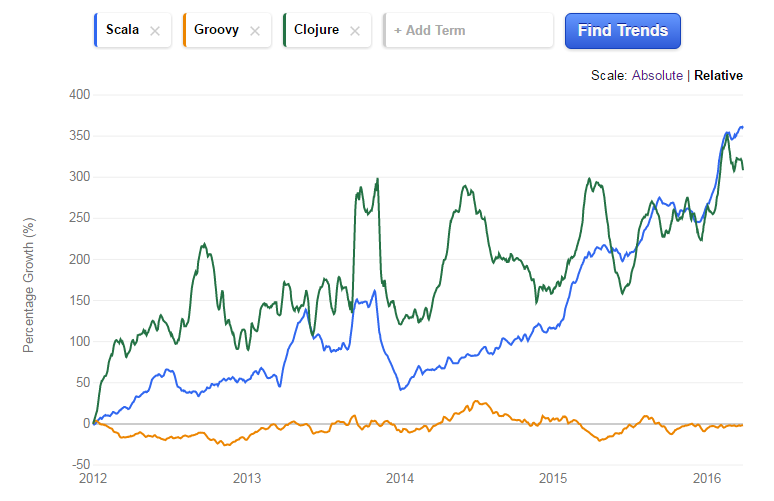Remove the Clojure term chip
This screenshot has height=501, width=774.
(354, 31)
